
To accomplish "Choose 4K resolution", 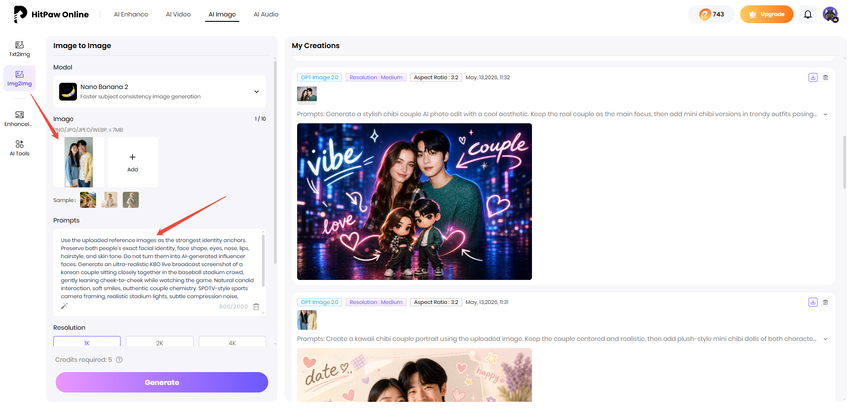I will (x=232, y=343).
